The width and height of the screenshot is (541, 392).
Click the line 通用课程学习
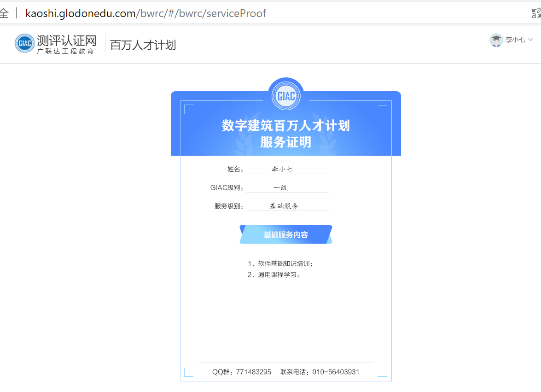tap(274, 275)
